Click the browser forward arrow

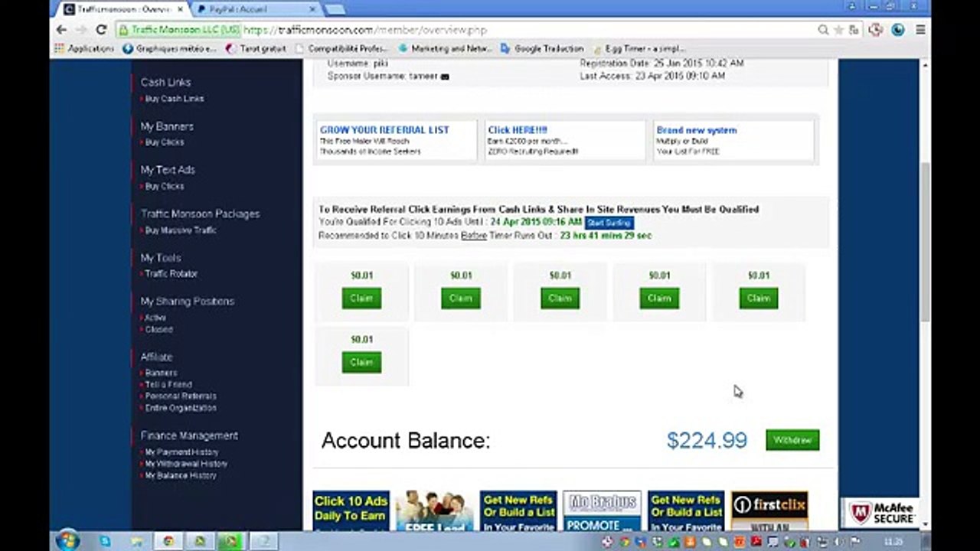(80, 30)
